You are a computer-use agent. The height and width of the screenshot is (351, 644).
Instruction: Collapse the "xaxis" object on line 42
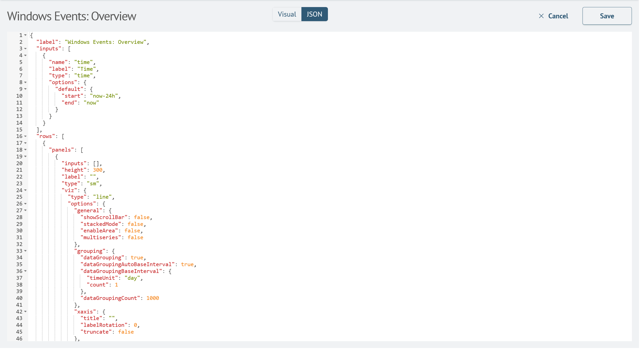(25, 312)
